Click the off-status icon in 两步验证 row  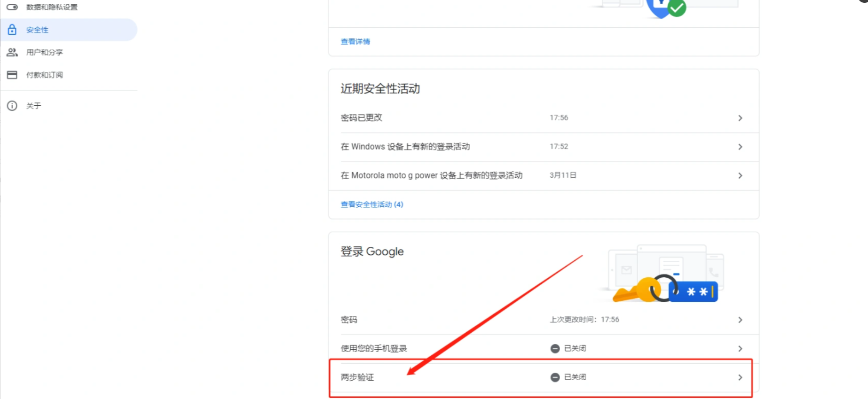(x=555, y=377)
